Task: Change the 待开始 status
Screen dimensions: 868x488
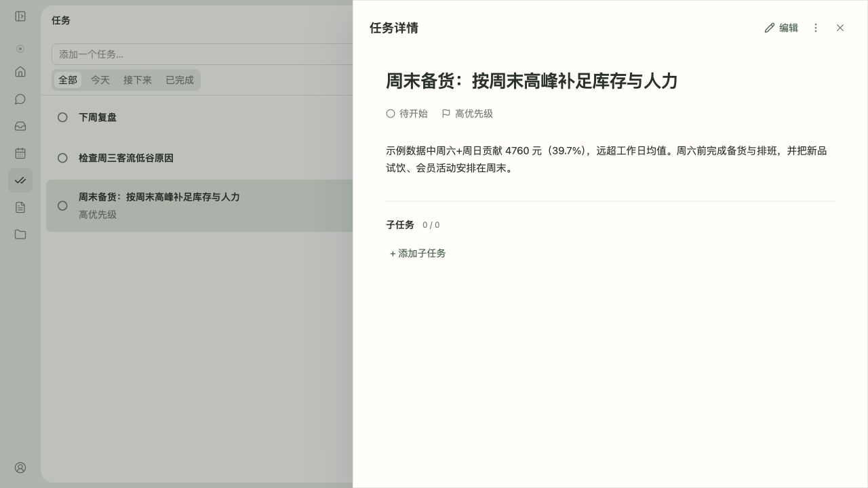Action: pos(407,114)
